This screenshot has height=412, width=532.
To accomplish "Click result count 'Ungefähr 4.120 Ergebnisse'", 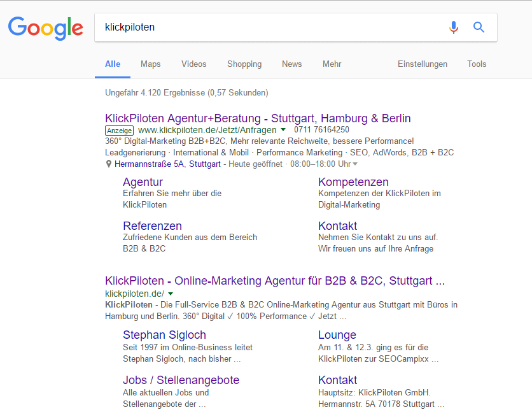I will click(x=155, y=92).
